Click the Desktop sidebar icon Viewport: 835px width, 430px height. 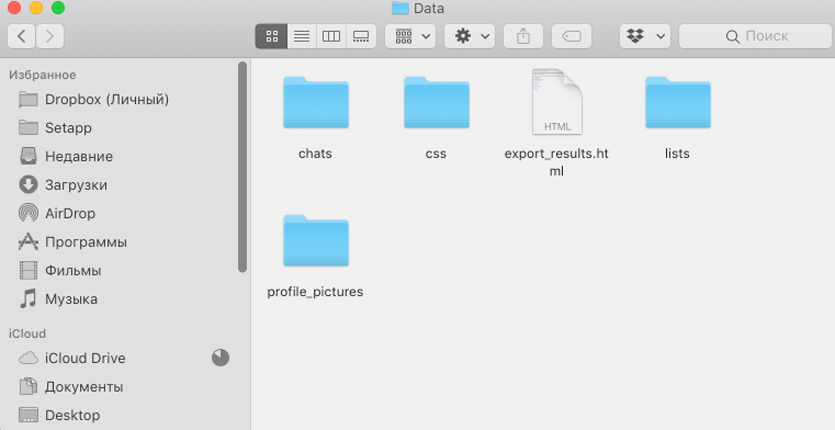point(28,415)
